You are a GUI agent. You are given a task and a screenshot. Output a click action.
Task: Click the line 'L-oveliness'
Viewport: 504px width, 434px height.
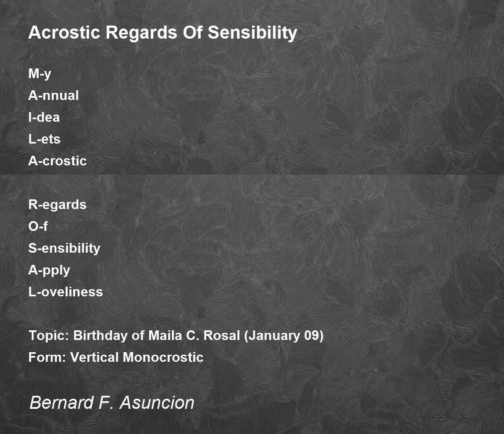[66, 292]
